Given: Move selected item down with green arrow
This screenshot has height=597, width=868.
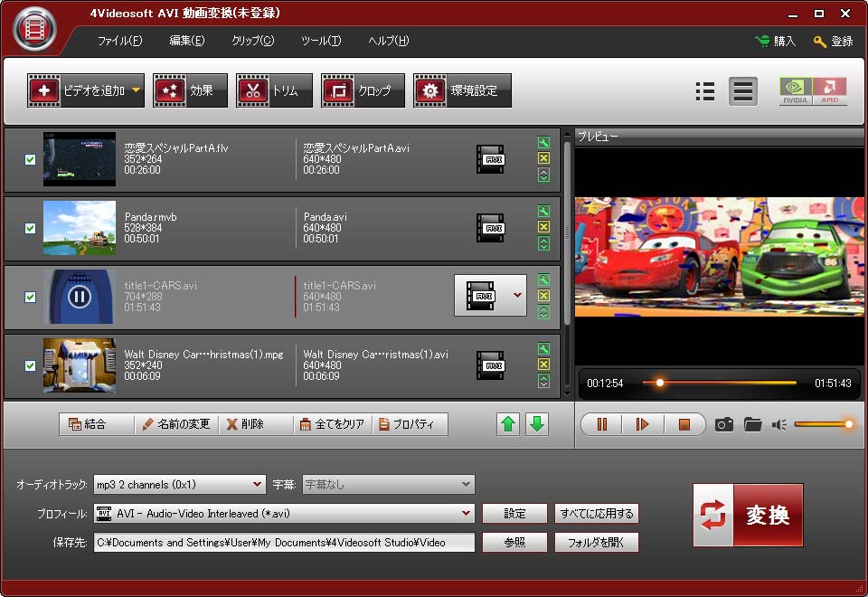Looking at the screenshot, I should pyautogui.click(x=537, y=424).
